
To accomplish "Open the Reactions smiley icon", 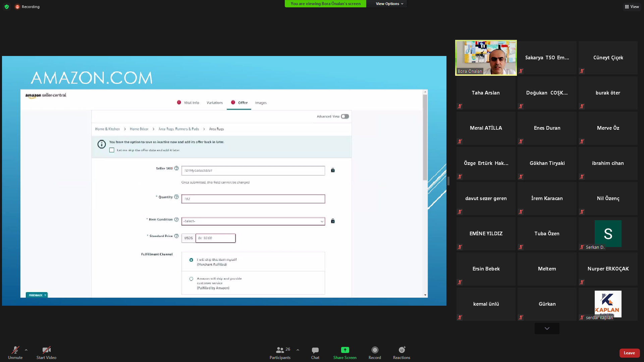I will coord(401,350).
